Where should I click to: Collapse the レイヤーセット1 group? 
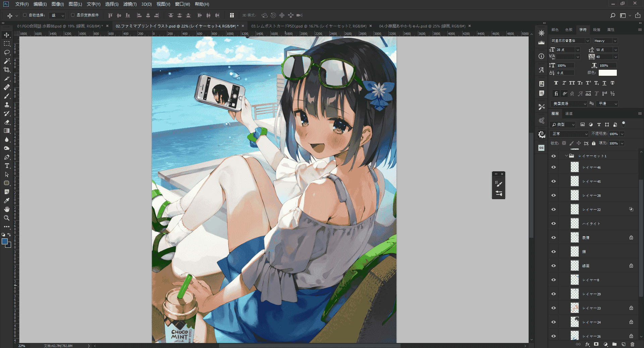[567, 156]
